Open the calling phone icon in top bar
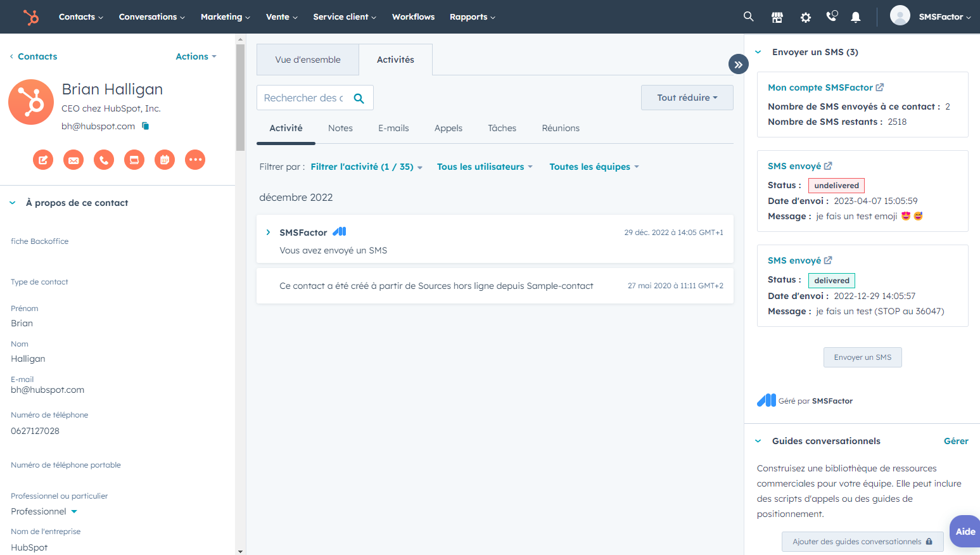 pyautogui.click(x=832, y=16)
